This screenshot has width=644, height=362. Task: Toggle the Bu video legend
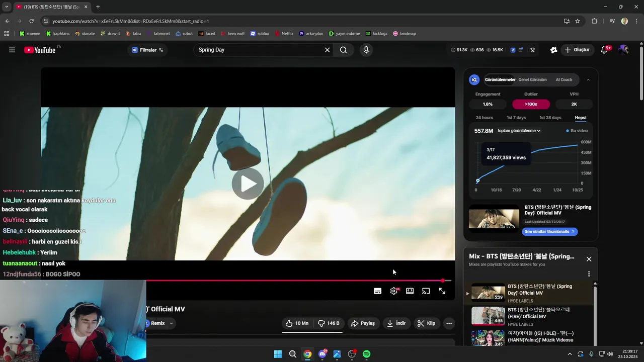(577, 131)
